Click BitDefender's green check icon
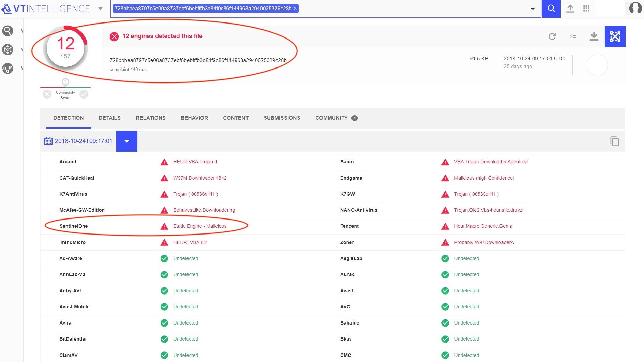Viewport: 644px width, 362px height. 164,339
